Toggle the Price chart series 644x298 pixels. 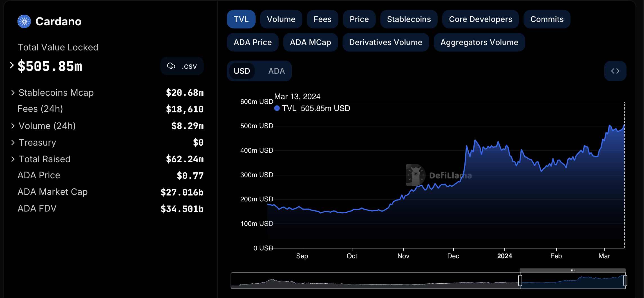(359, 19)
